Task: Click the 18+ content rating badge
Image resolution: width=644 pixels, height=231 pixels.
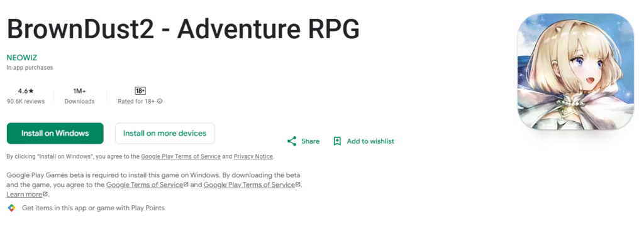Action: tap(140, 91)
